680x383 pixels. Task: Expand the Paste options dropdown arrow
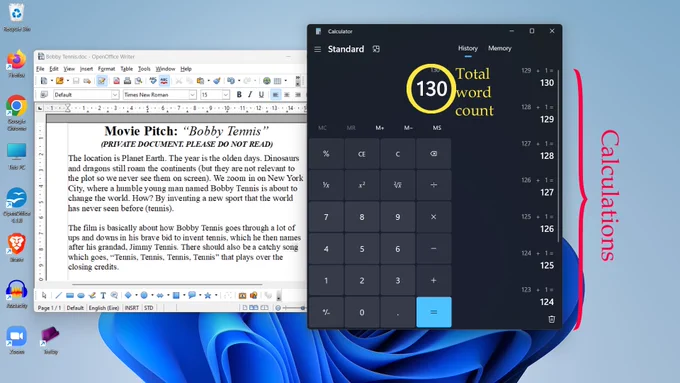coord(208,81)
